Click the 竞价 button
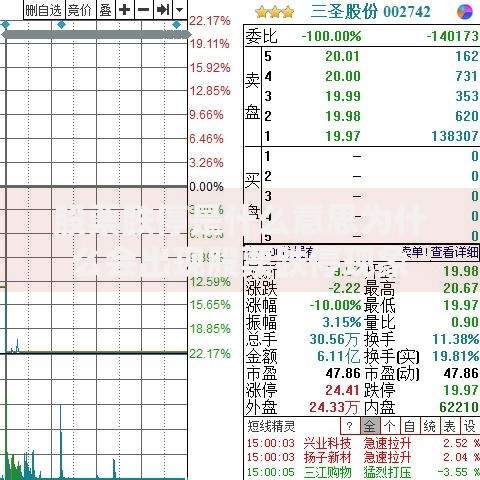The width and height of the screenshot is (480, 480). [80, 10]
